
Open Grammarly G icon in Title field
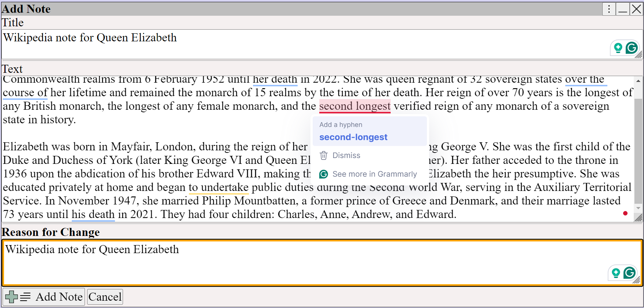click(632, 48)
